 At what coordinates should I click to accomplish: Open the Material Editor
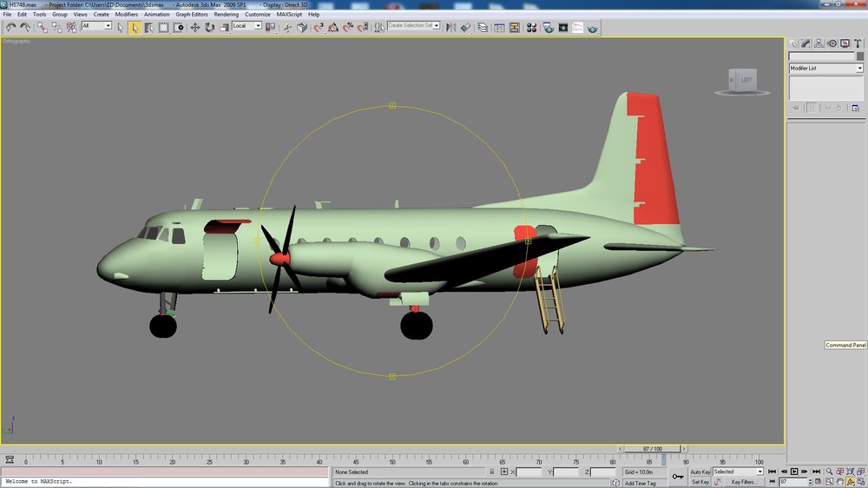pos(531,27)
